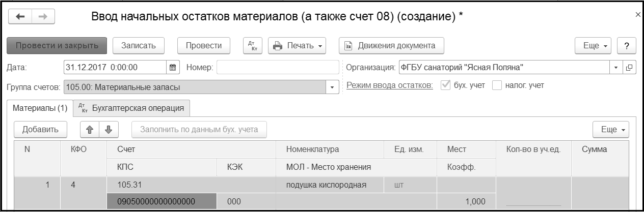
Task: Move row up with arrow button
Action: click(88, 129)
